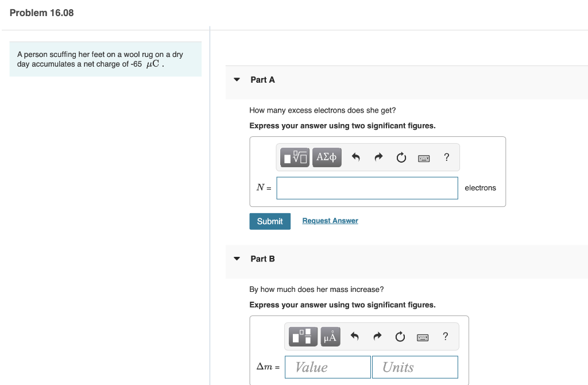Redo entry in Part B toolbar

click(x=378, y=336)
